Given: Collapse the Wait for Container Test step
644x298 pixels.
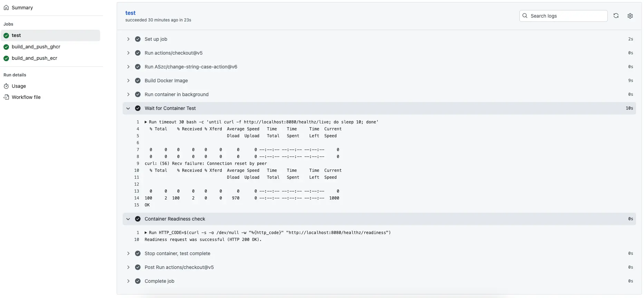Looking at the screenshot, I should click(128, 108).
